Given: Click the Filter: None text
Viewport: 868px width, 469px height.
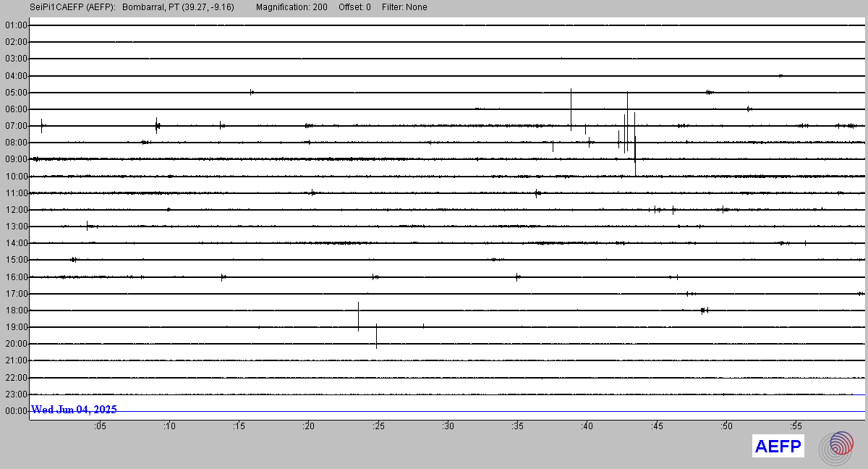Looking at the screenshot, I should pyautogui.click(x=404, y=7).
